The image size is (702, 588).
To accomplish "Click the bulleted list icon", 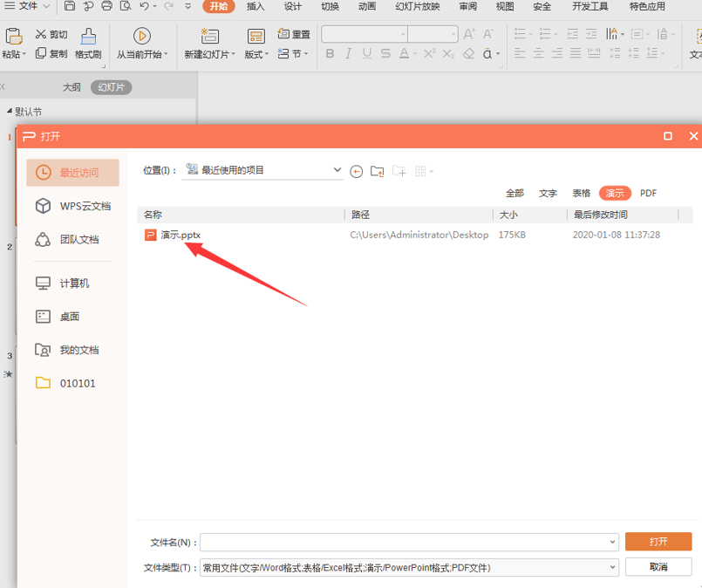I will click(520, 33).
